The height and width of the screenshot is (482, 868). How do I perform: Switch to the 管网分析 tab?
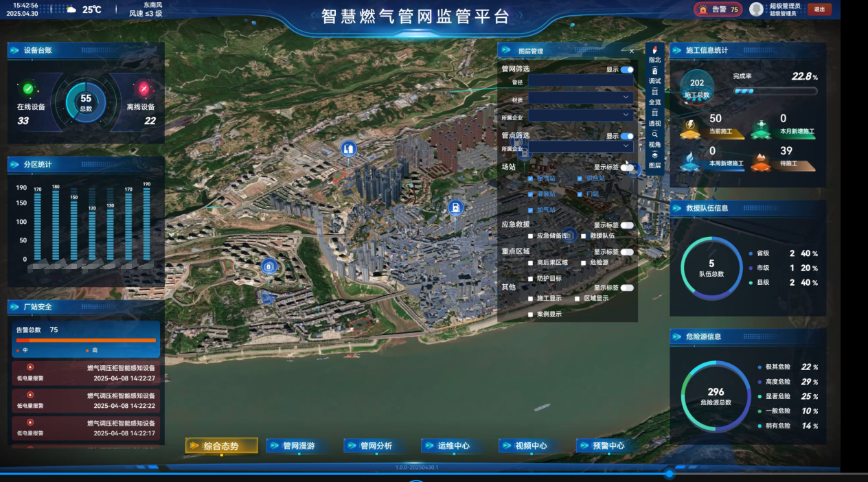click(x=376, y=446)
